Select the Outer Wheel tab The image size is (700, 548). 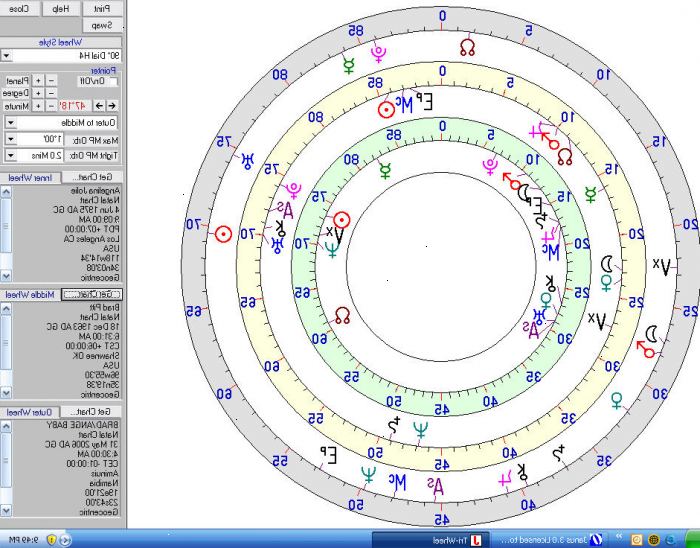[x=29, y=412]
